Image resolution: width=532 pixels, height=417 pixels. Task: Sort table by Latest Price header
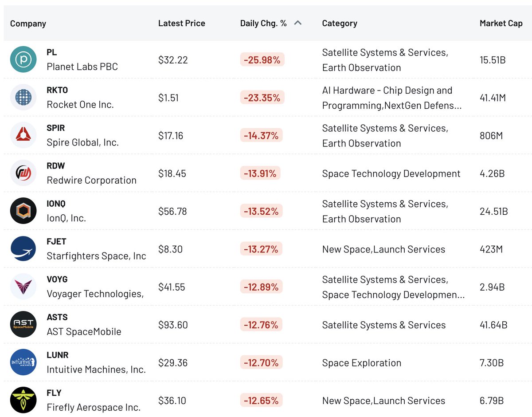[182, 24]
